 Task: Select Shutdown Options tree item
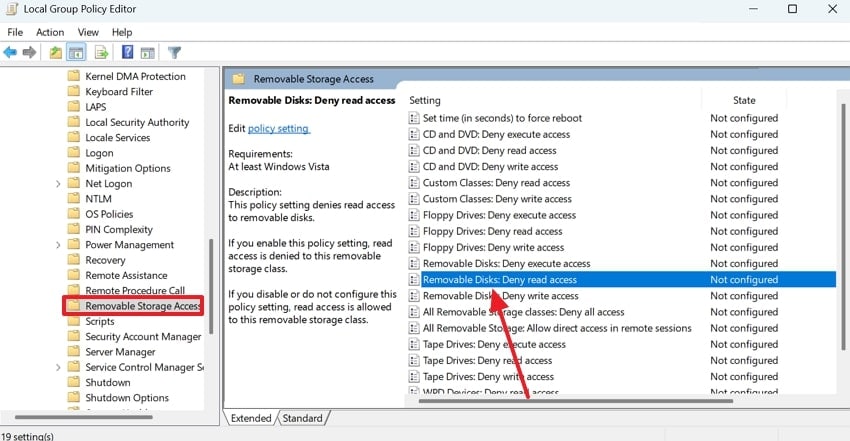coord(127,398)
